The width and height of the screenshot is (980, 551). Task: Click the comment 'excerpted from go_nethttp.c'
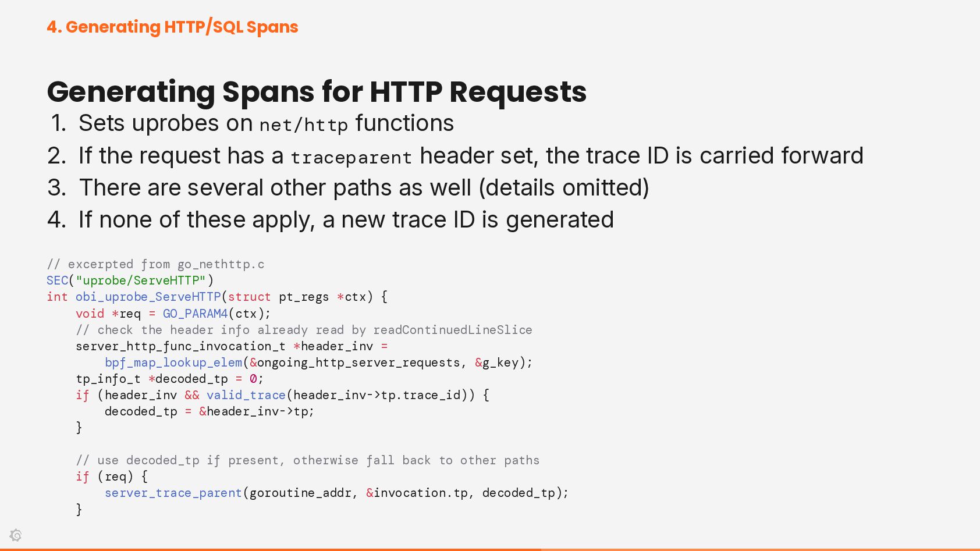(155, 264)
